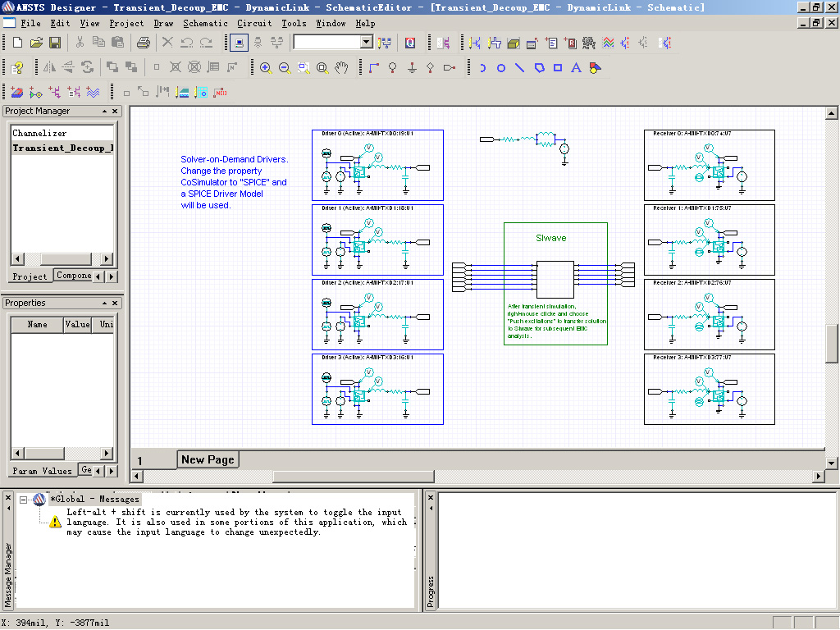This screenshot has height=630, width=840.
Task: Open the Draw menu
Action: (x=163, y=23)
